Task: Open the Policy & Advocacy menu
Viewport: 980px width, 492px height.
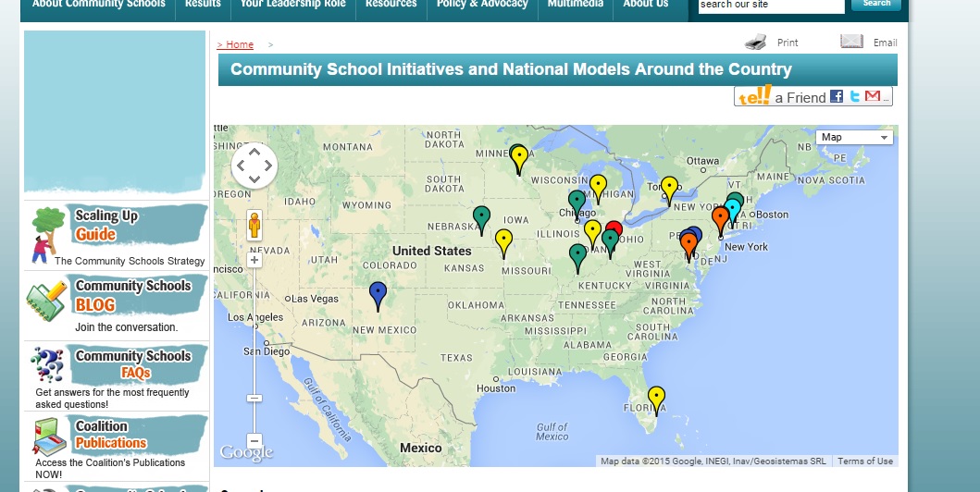Action: (x=481, y=4)
